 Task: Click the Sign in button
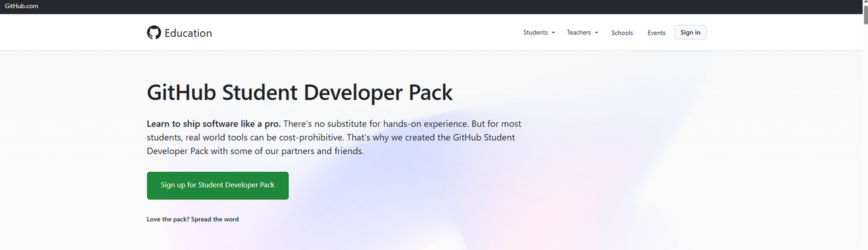point(690,33)
